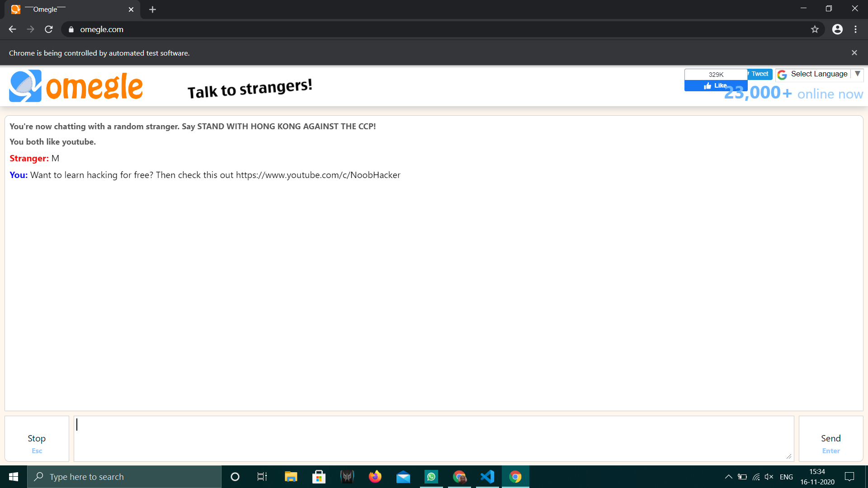Click the Send button to submit message
This screenshot has height=488, width=868.
point(830,438)
